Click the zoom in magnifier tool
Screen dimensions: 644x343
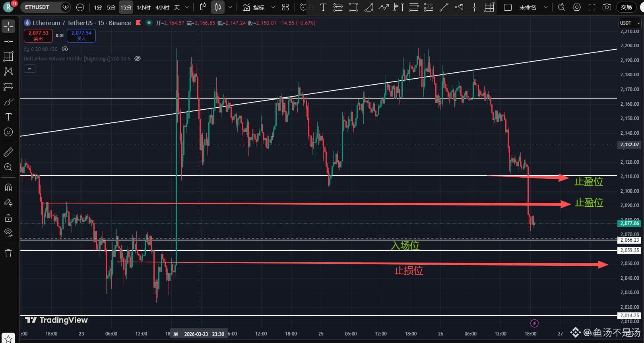8,167
